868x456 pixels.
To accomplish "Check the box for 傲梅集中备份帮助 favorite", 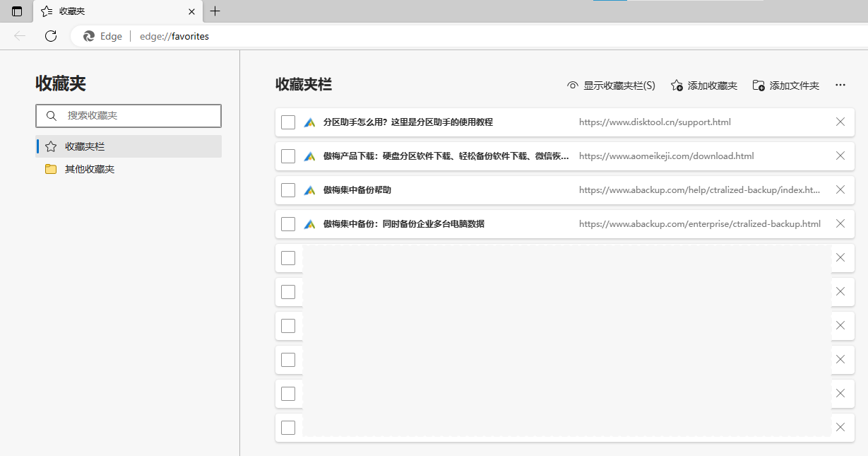I will tap(288, 190).
